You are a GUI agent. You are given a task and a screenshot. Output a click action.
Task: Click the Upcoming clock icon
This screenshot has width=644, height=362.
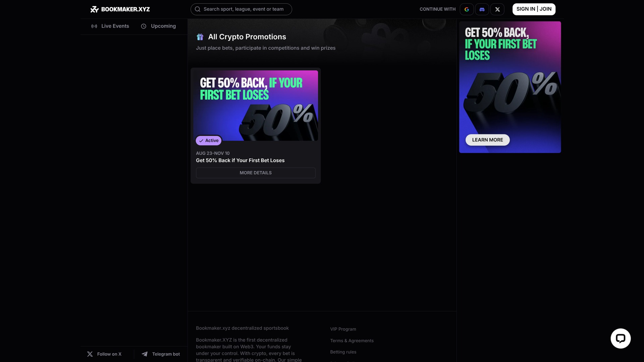(144, 26)
